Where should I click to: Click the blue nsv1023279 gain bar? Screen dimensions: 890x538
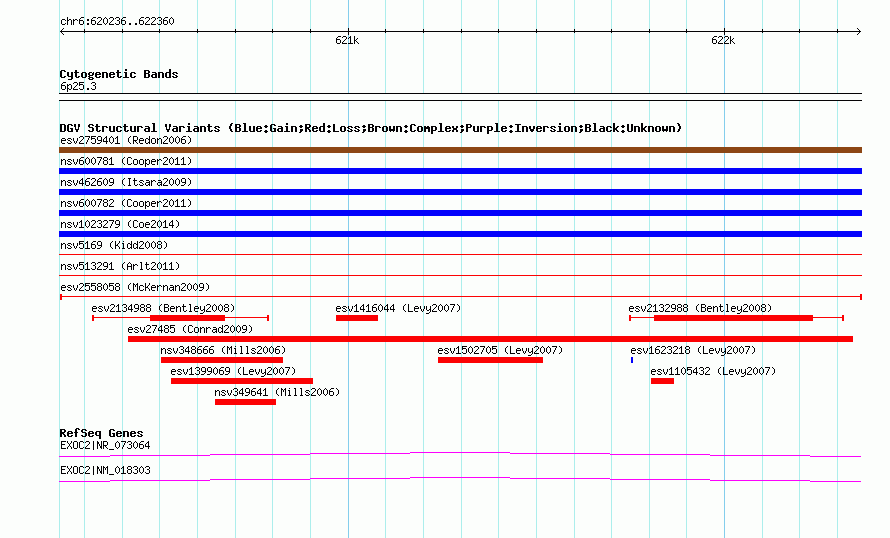(x=460, y=234)
